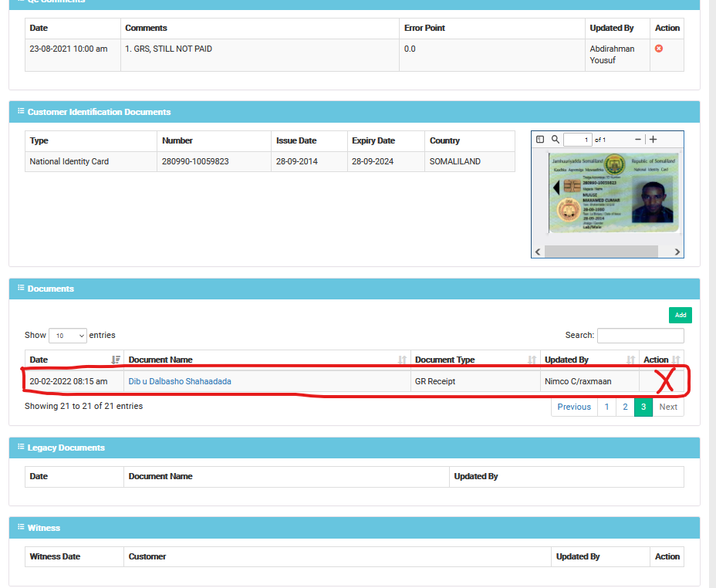Screen dimensions: 716x588
Task: Click the Documents section list icon
Action: pos(21,288)
